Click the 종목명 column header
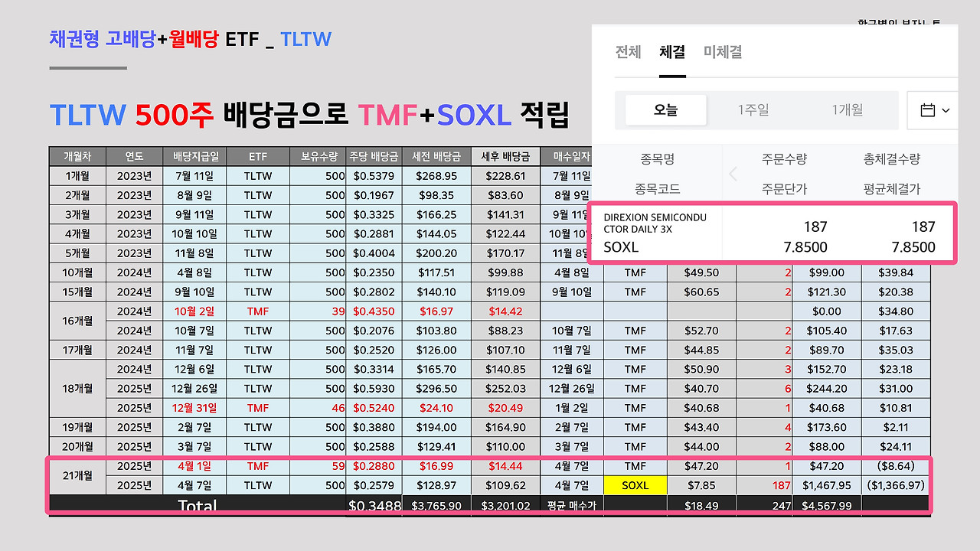The width and height of the screenshot is (980, 551). click(658, 159)
